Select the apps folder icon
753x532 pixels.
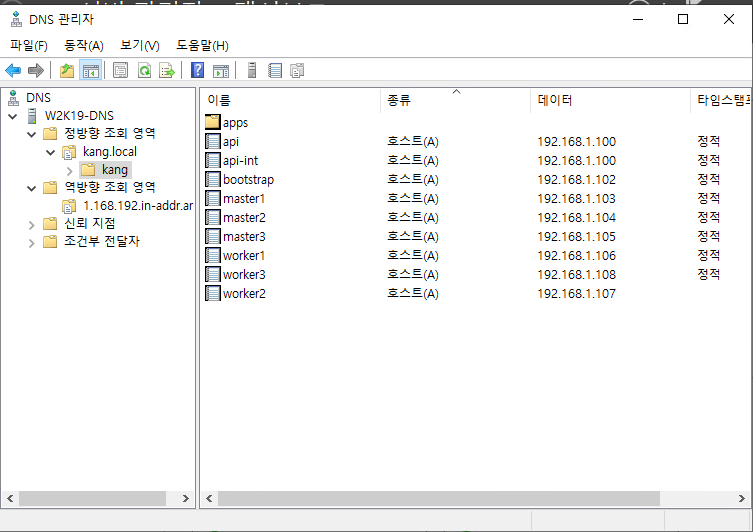[x=213, y=122]
